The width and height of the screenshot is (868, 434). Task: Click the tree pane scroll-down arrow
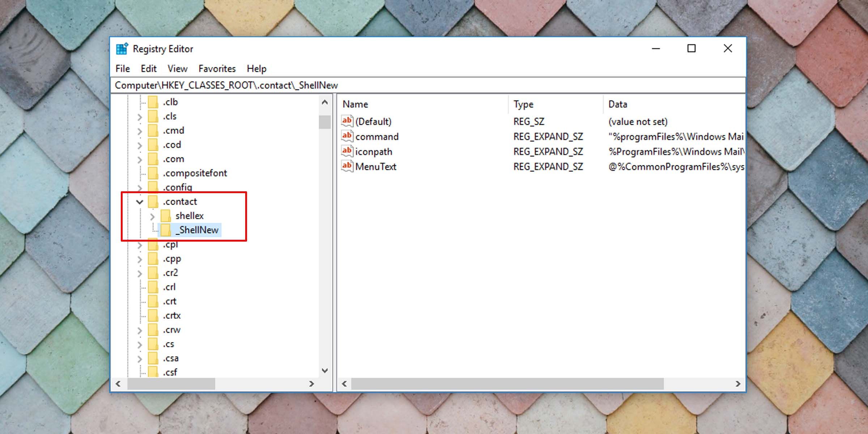(325, 371)
